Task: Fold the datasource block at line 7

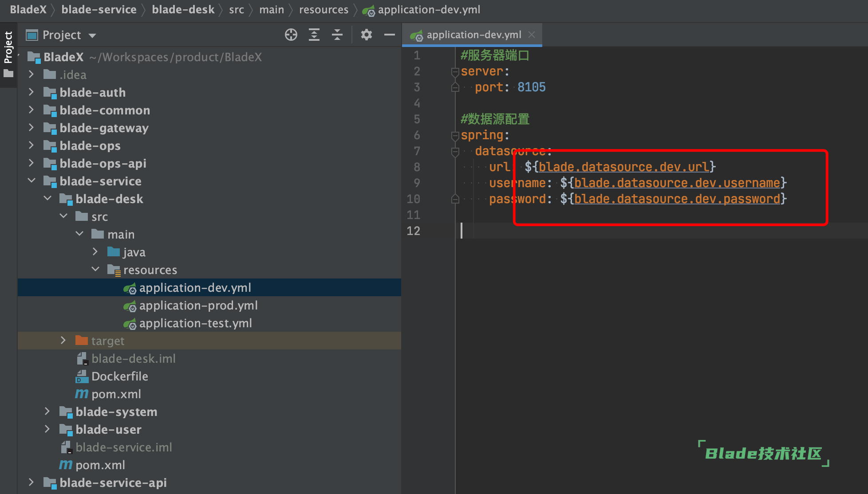Action: click(455, 151)
